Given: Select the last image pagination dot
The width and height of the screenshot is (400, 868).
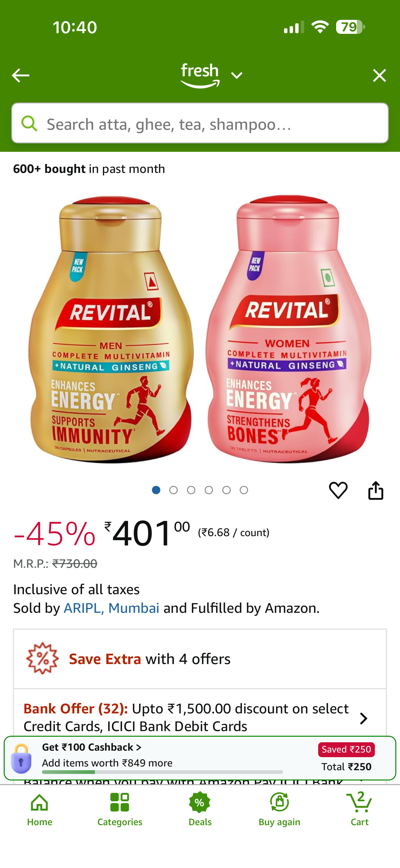Looking at the screenshot, I should pos(244,490).
